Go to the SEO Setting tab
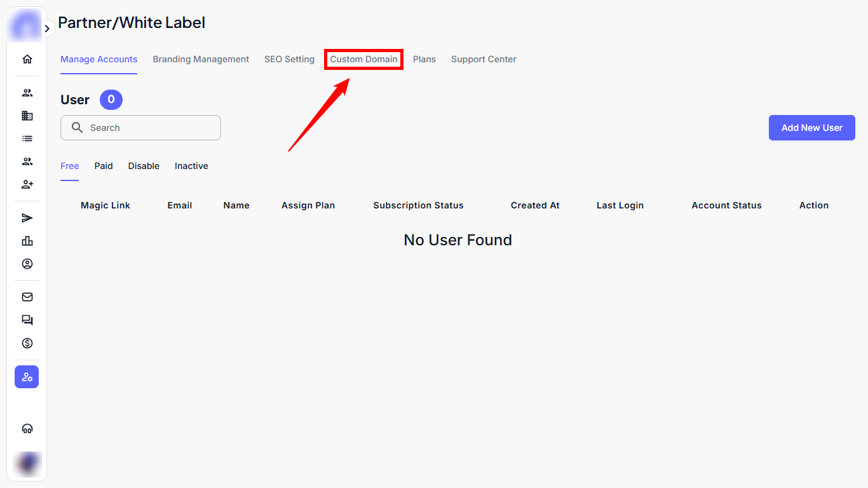The image size is (868, 488). coord(289,59)
